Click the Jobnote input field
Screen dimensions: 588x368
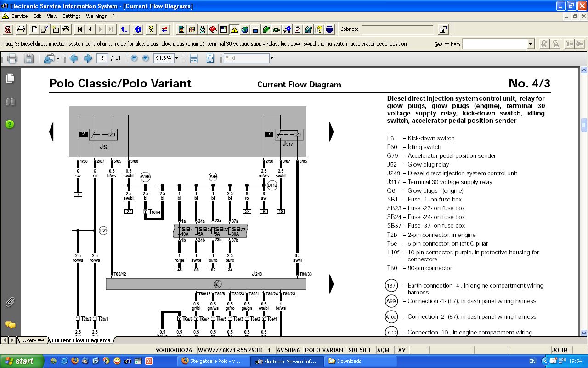coord(397,29)
